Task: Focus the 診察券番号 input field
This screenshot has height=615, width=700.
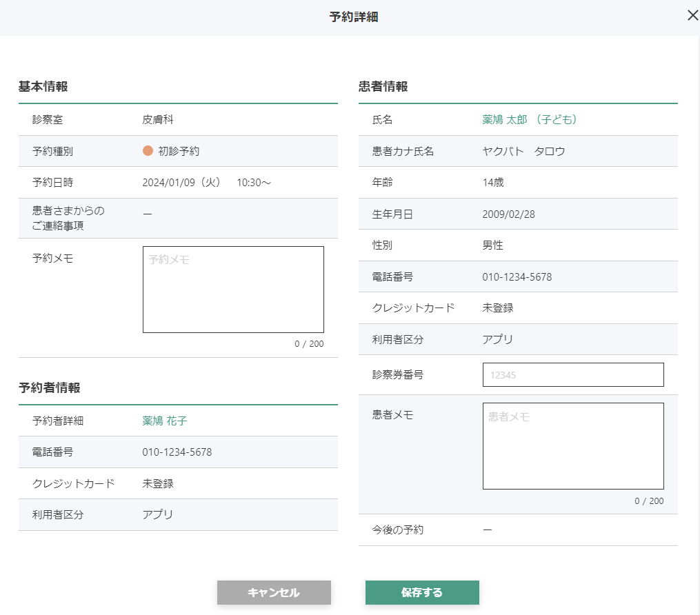Action: [x=573, y=375]
